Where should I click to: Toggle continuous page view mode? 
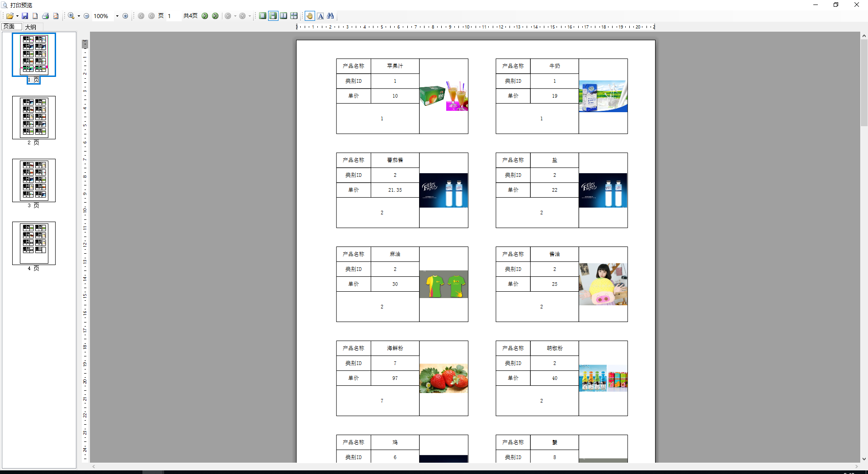[x=273, y=16]
